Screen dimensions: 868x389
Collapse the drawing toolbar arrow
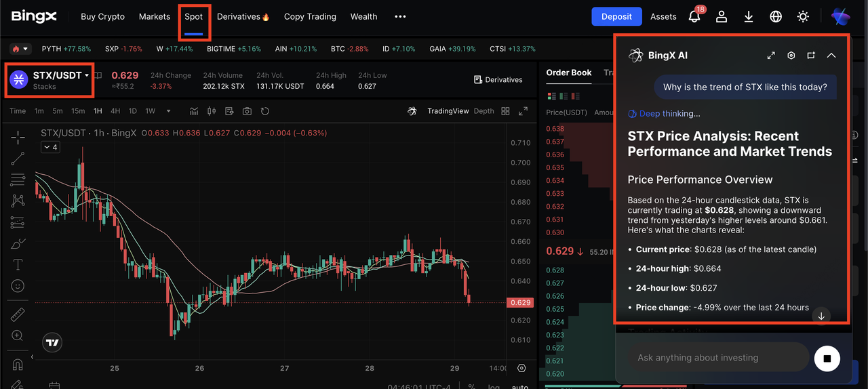[32, 357]
